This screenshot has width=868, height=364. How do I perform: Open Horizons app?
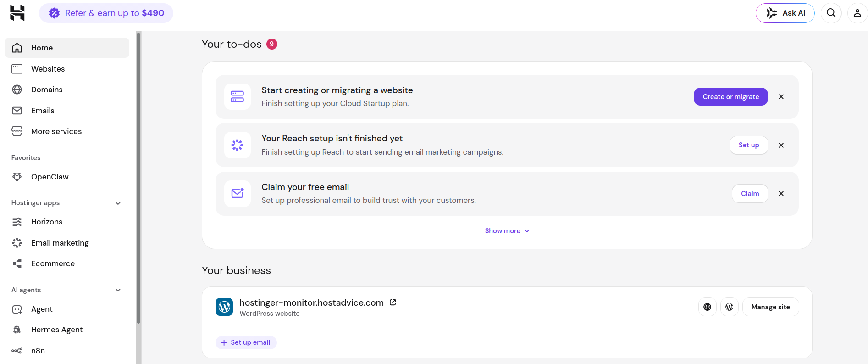67,222
